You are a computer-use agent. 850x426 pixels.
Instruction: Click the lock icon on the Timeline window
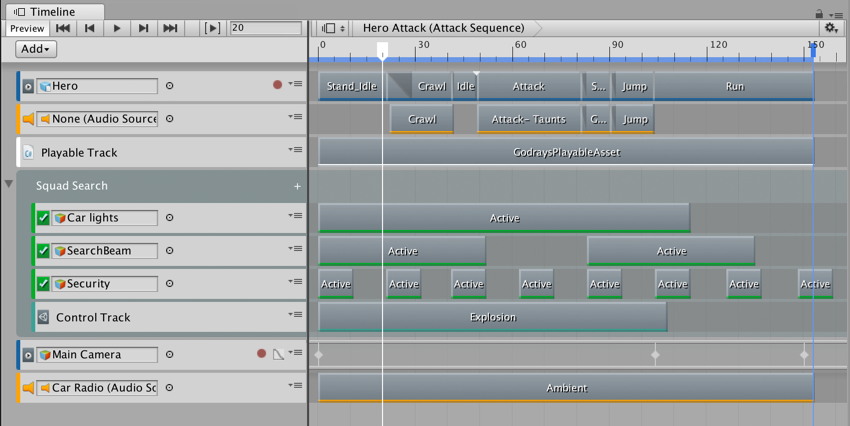pyautogui.click(x=819, y=13)
